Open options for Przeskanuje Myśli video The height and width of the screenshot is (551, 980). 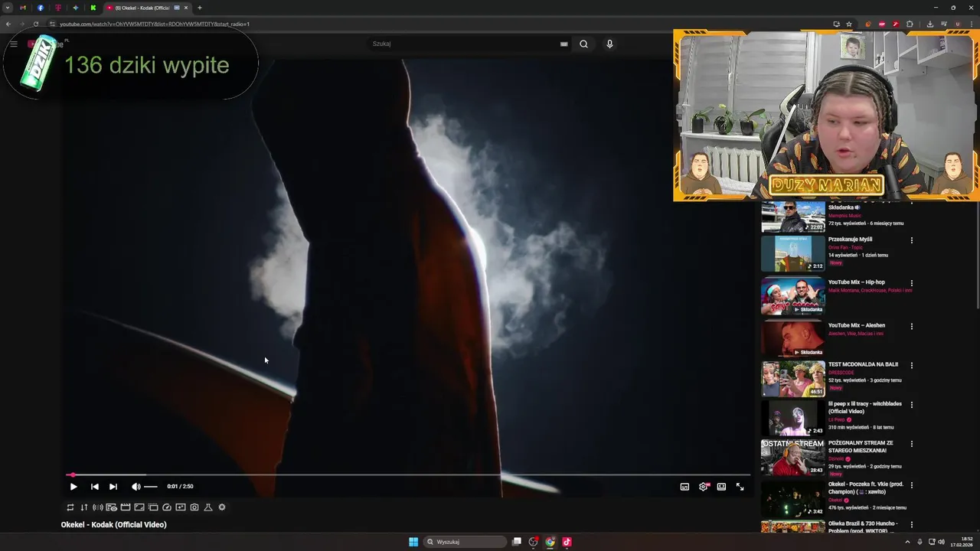point(911,240)
